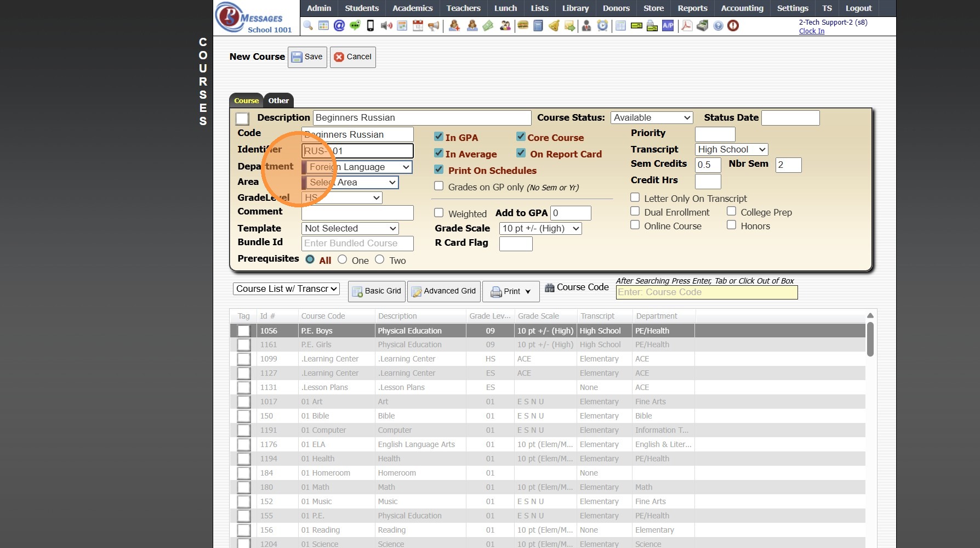Open the email @ icon
The height and width of the screenshot is (548, 980).
pos(339,26)
